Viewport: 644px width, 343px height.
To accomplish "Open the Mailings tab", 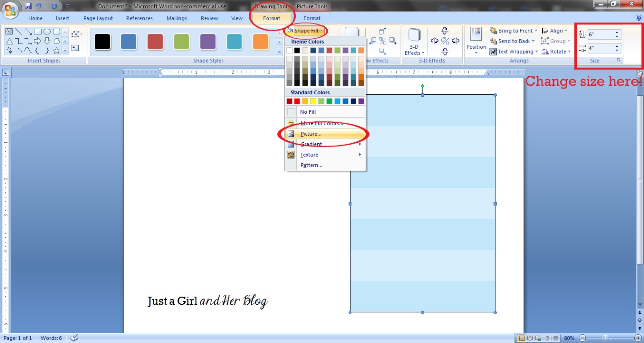I will (x=177, y=18).
